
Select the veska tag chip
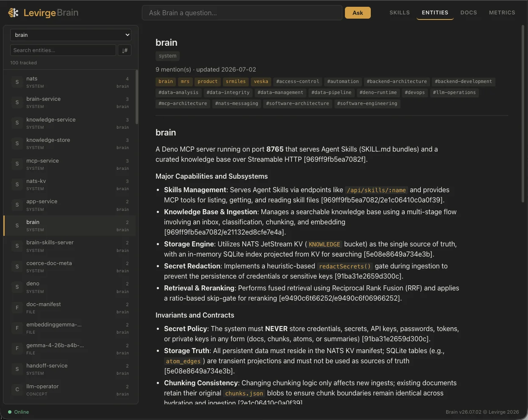coord(261,81)
